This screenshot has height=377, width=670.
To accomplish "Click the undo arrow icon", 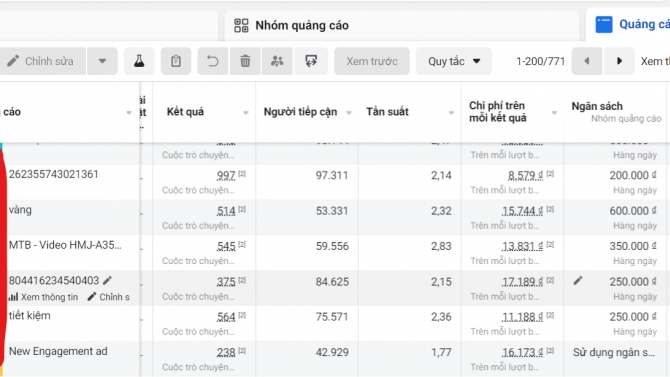I will [x=213, y=61].
